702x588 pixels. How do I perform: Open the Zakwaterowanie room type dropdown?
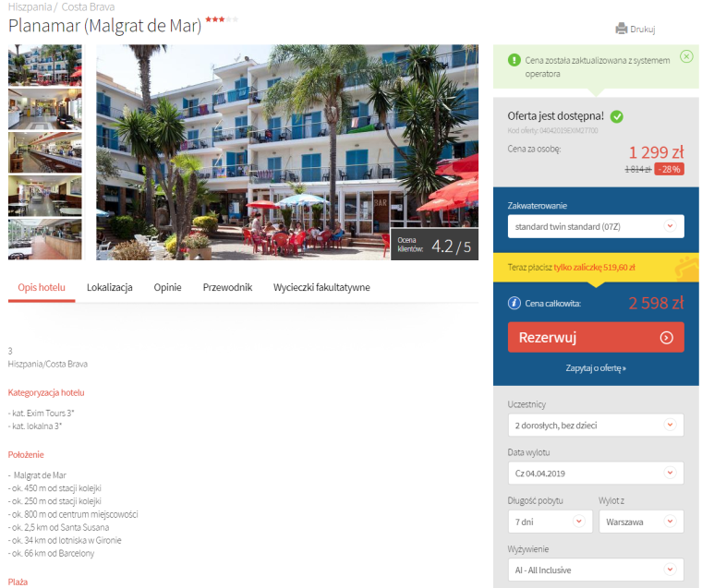596,226
